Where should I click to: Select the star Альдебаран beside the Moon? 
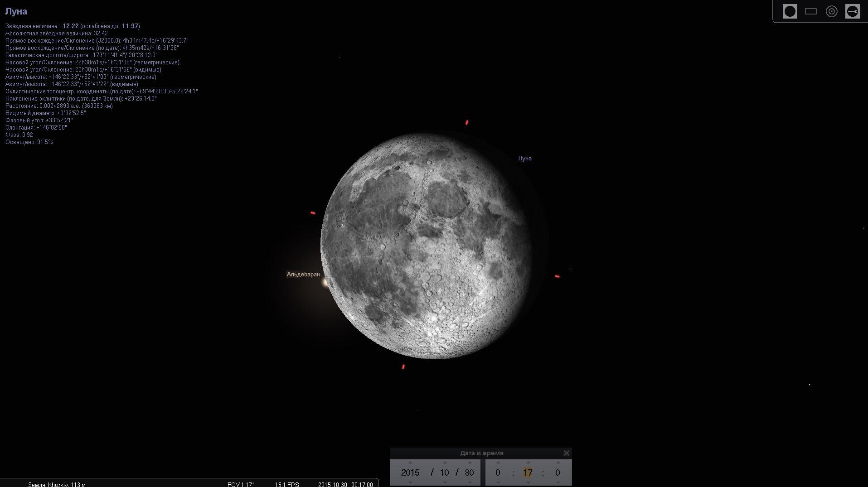(325, 283)
